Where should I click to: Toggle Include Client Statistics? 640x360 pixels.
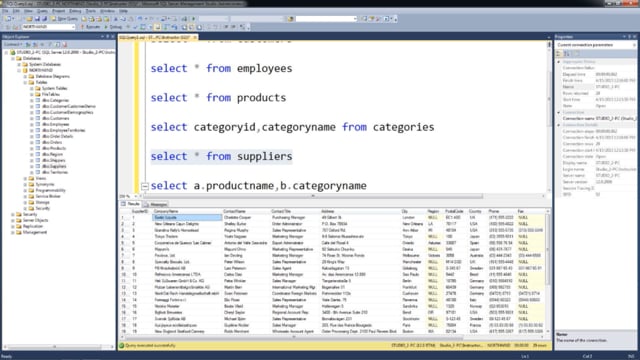click(175, 27)
